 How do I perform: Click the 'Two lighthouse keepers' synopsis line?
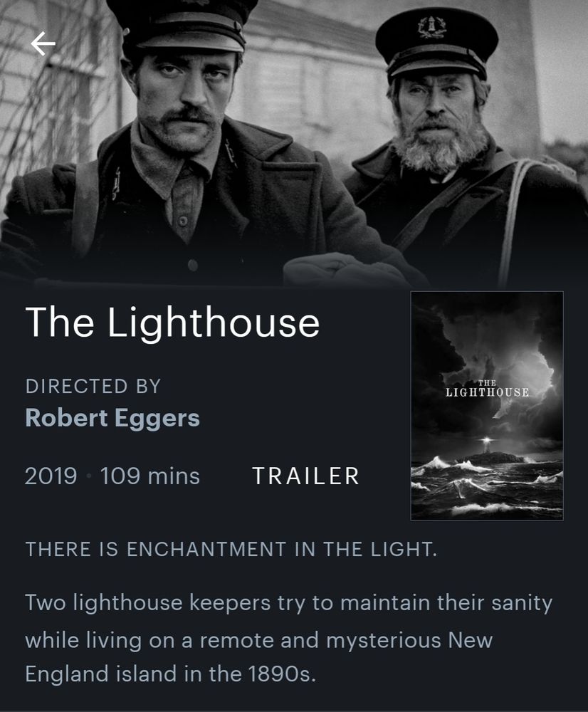pos(289,603)
